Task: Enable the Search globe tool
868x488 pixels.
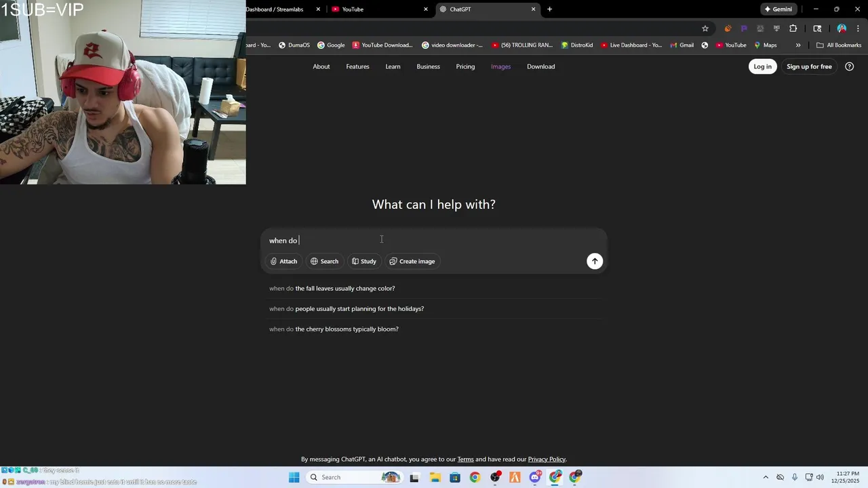Action: coord(324,261)
